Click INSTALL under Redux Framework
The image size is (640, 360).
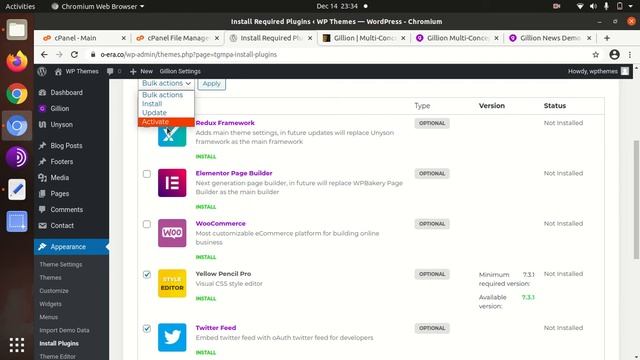point(206,156)
